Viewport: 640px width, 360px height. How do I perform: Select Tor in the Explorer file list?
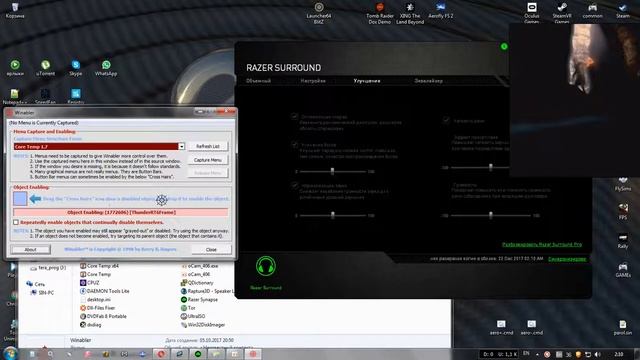[x=188, y=308]
